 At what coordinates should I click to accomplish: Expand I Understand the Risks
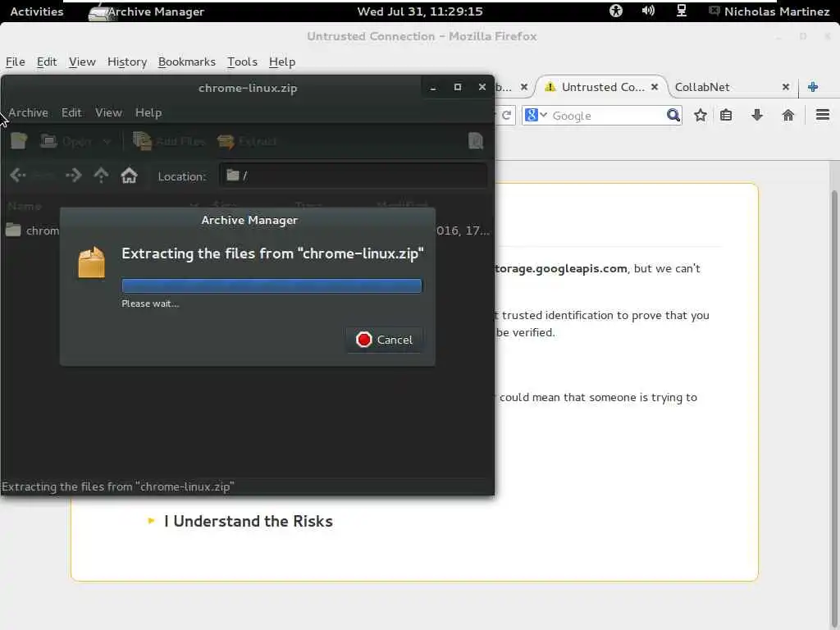pyautogui.click(x=248, y=521)
